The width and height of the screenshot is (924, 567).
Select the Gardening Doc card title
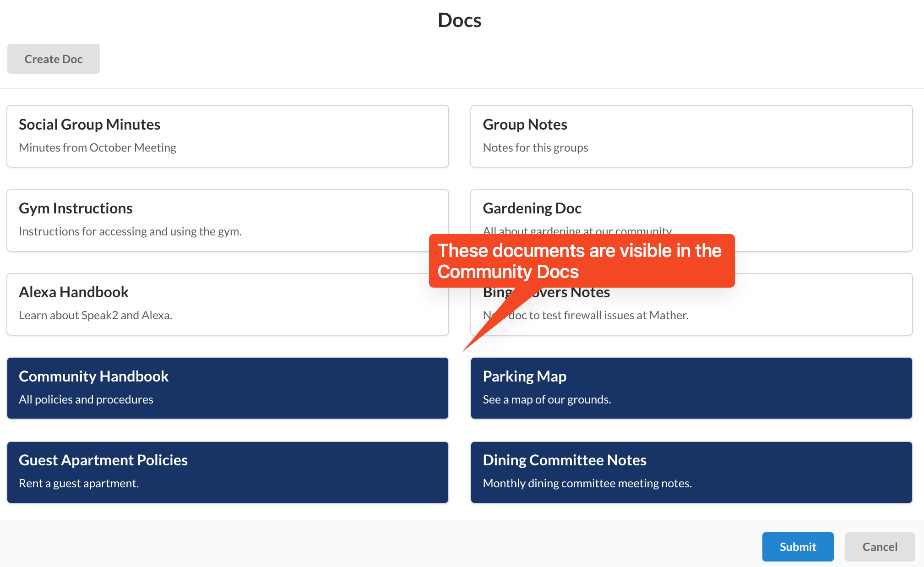tap(532, 208)
